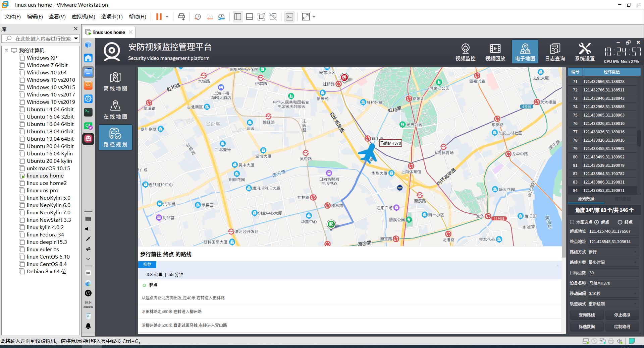Open the 日志查询 log query module
The width and height of the screenshot is (644, 348).
pos(555,52)
